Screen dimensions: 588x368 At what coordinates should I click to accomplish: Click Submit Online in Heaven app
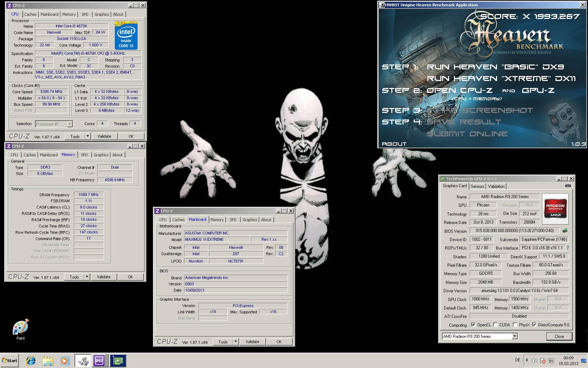click(x=467, y=134)
